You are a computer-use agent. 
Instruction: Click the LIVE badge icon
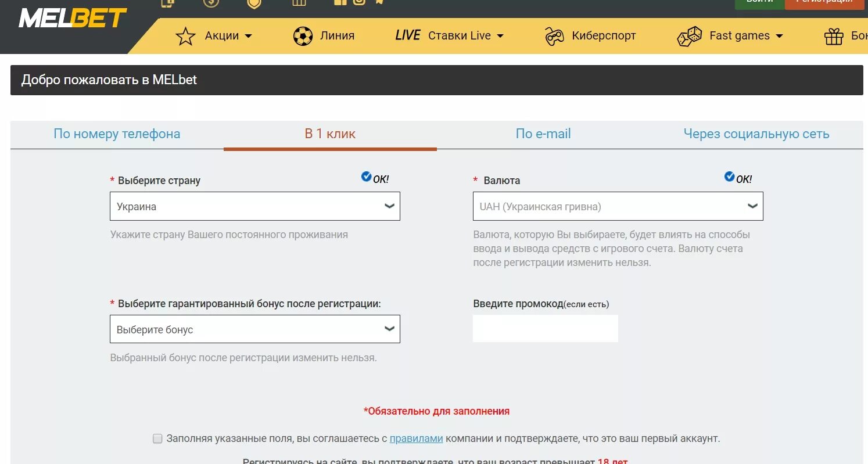(x=407, y=35)
